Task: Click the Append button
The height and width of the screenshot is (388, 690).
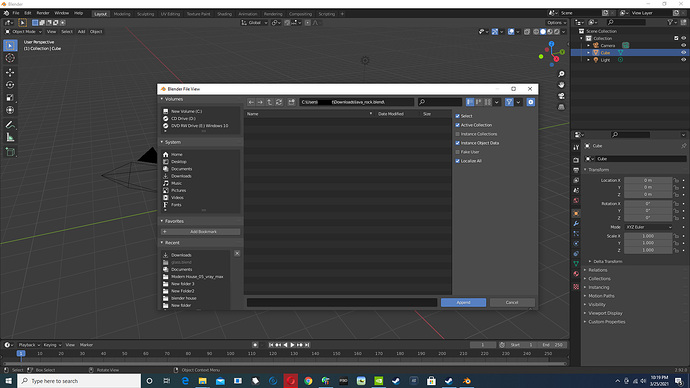Action: [463, 302]
